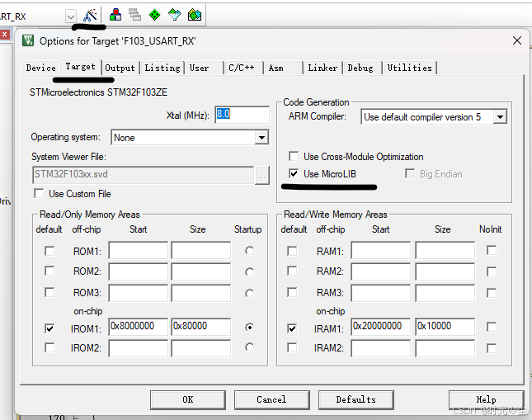Switch to the Debug tab
Screen dimensions: 532x420
click(x=362, y=68)
